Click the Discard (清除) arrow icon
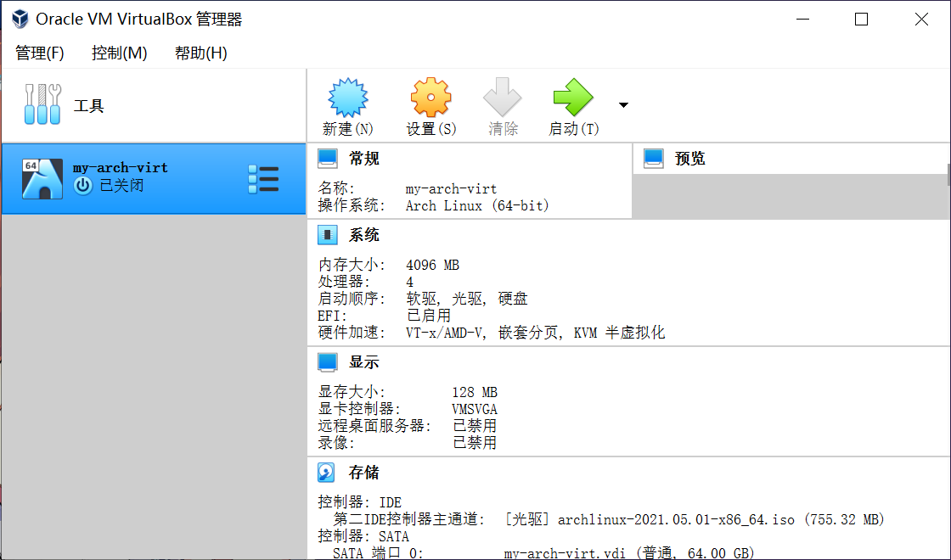Image resolution: width=951 pixels, height=560 pixels. [503, 98]
